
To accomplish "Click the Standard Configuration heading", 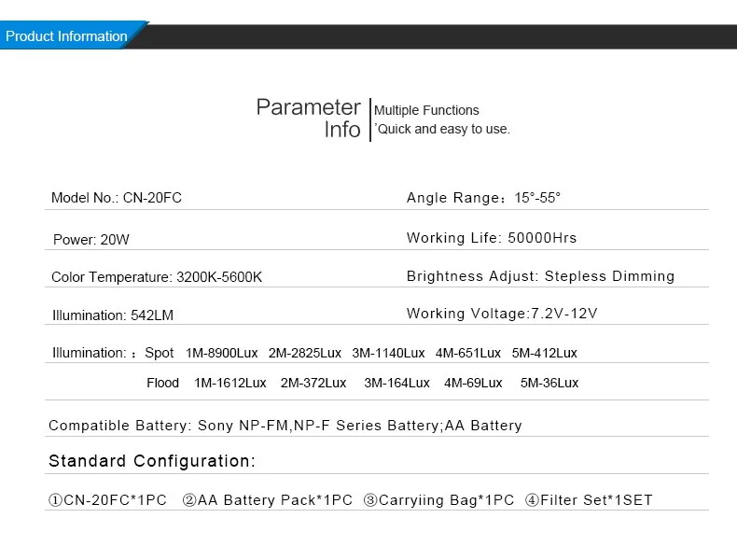I will pyautogui.click(x=152, y=461).
